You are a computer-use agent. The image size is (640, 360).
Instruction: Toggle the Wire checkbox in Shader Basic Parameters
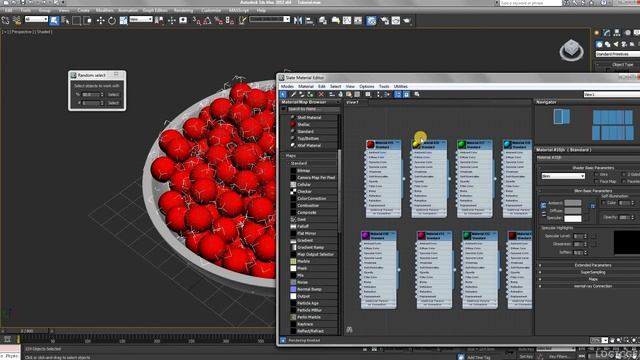pos(597,175)
